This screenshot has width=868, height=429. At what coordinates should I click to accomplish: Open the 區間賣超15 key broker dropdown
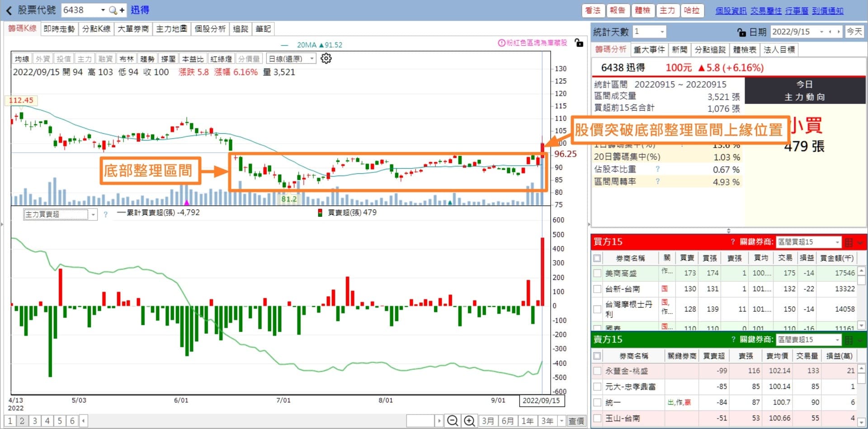pos(837,340)
